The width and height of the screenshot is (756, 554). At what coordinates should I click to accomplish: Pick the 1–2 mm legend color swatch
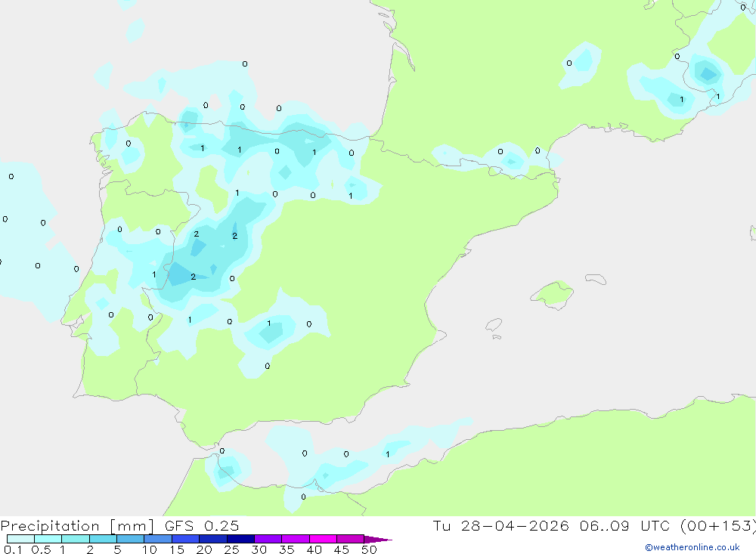click(x=76, y=539)
